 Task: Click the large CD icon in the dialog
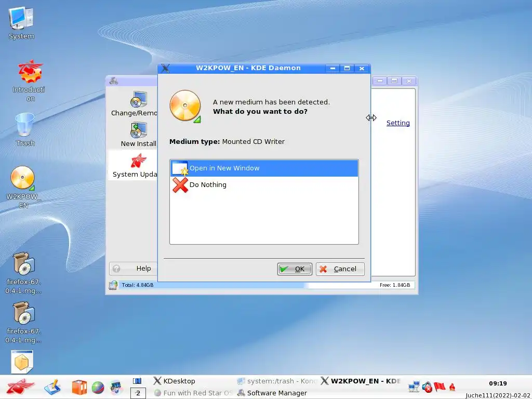pyautogui.click(x=185, y=106)
